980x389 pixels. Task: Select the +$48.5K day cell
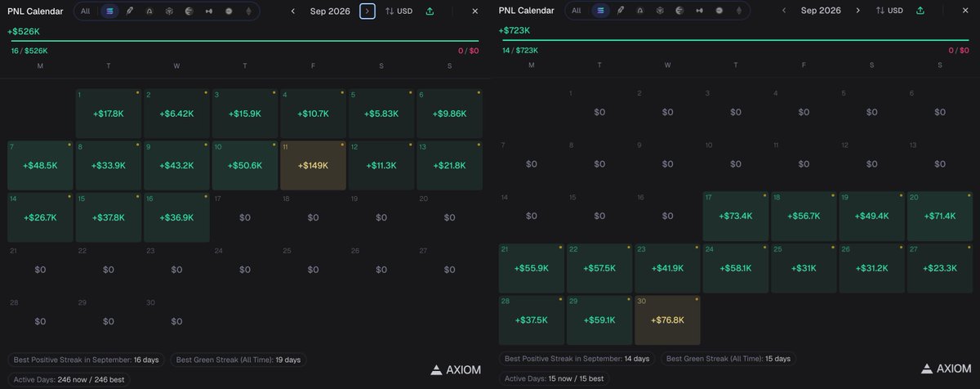click(40, 165)
